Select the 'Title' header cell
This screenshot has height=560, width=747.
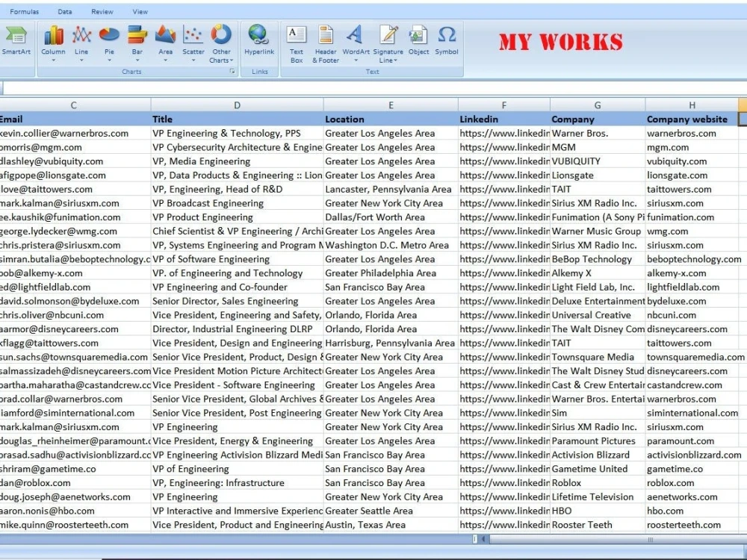[x=238, y=119]
